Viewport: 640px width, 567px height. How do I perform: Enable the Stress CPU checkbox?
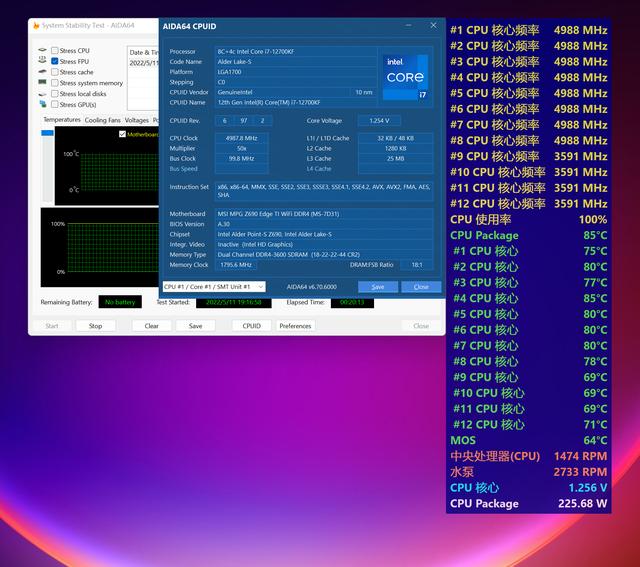(x=55, y=50)
